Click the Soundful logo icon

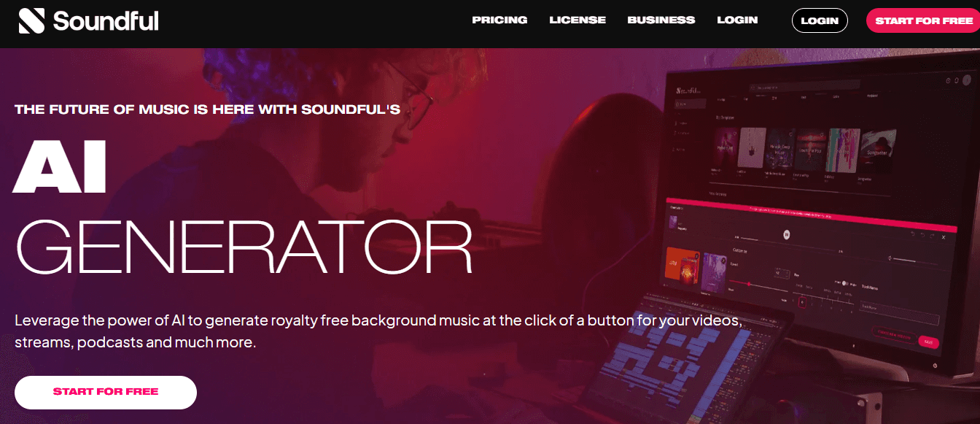pyautogui.click(x=32, y=20)
